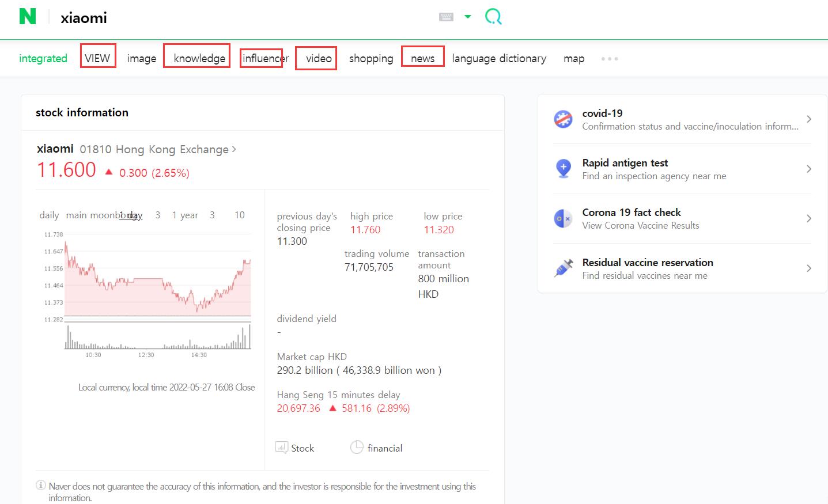Click the high price value 11.760

tap(365, 229)
